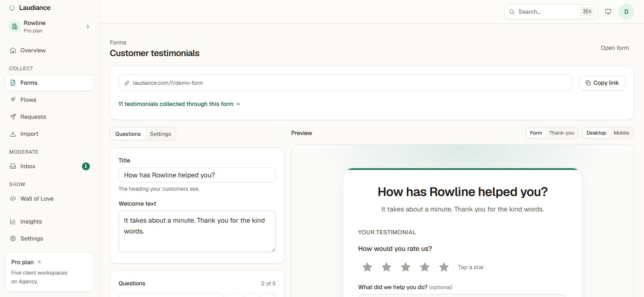Click the monitor theme icon in header
Image resolution: width=644 pixels, height=297 pixels.
click(x=608, y=12)
